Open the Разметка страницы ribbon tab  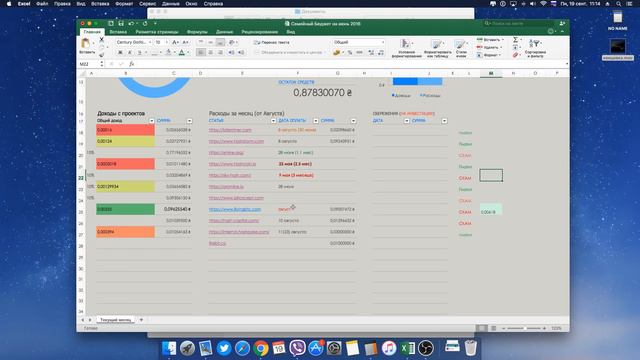coord(157,32)
